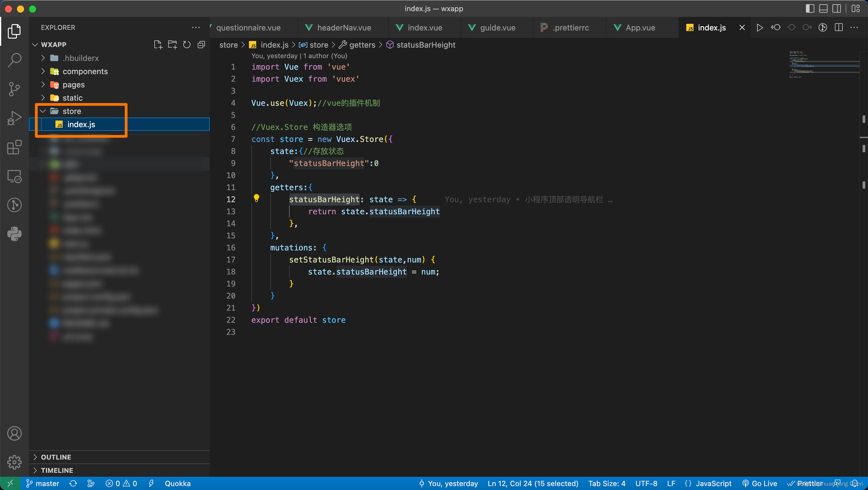Click the statusBarHeight breadcrumb segment
The width and height of the screenshot is (868, 490).
click(x=421, y=45)
